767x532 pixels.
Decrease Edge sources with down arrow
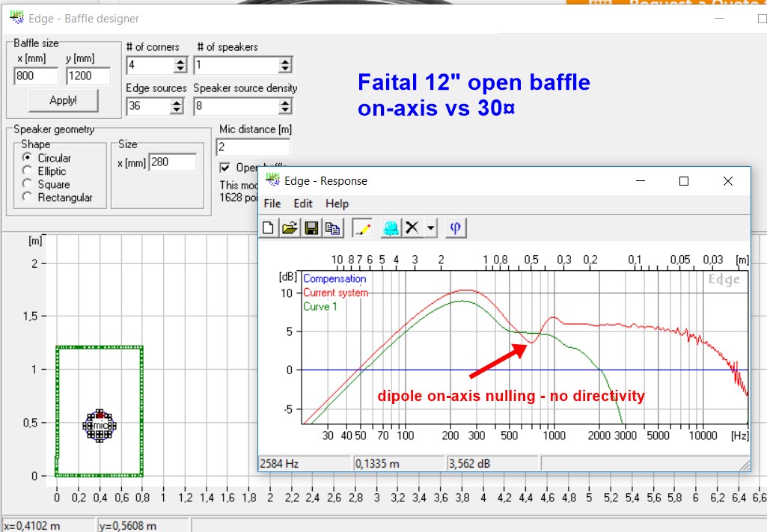coord(177,110)
